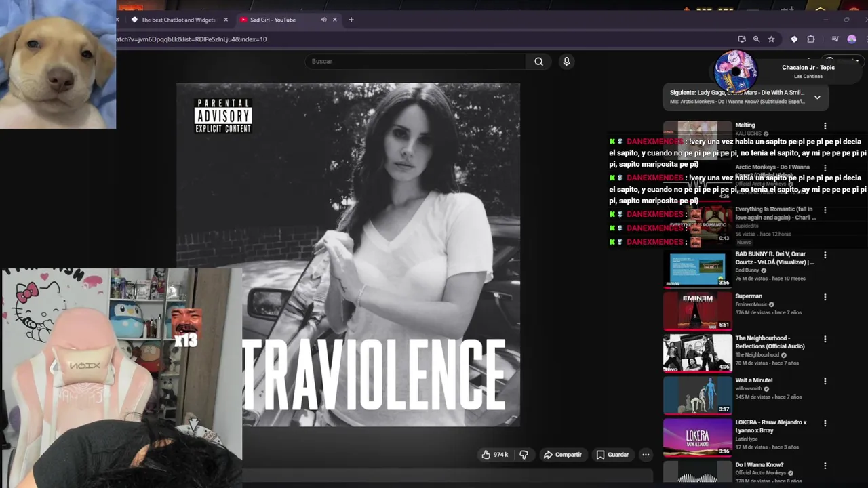Open options menu for Melting video
868x488 pixels.
click(x=825, y=126)
